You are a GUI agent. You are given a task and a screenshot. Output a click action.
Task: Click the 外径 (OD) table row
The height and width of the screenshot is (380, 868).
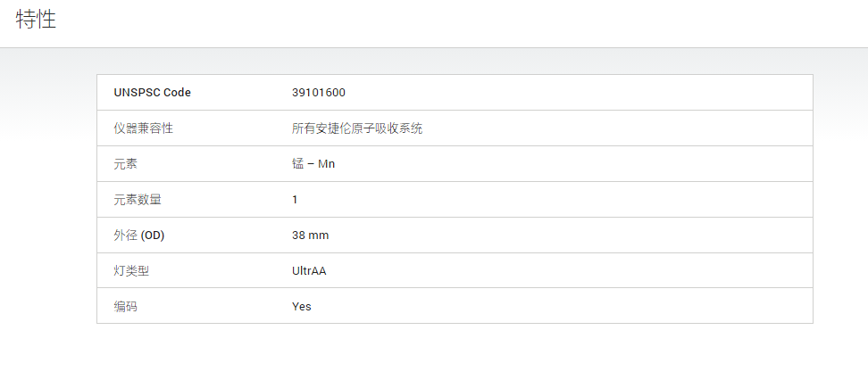click(455, 235)
